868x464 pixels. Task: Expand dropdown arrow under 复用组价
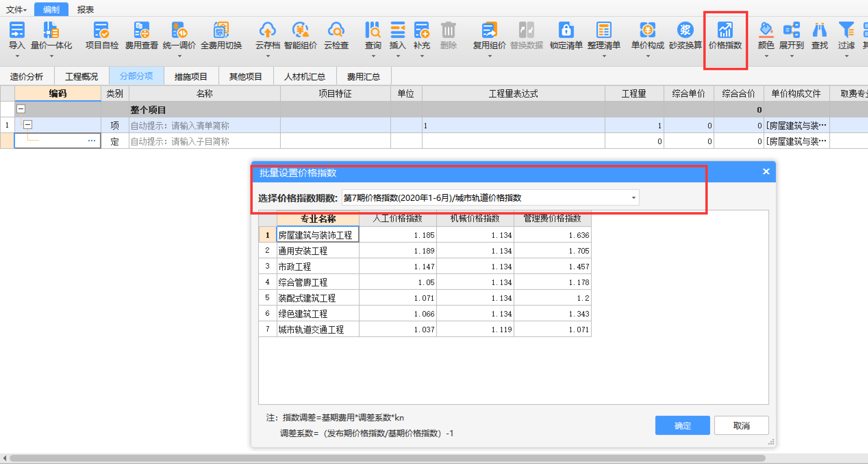click(490, 56)
